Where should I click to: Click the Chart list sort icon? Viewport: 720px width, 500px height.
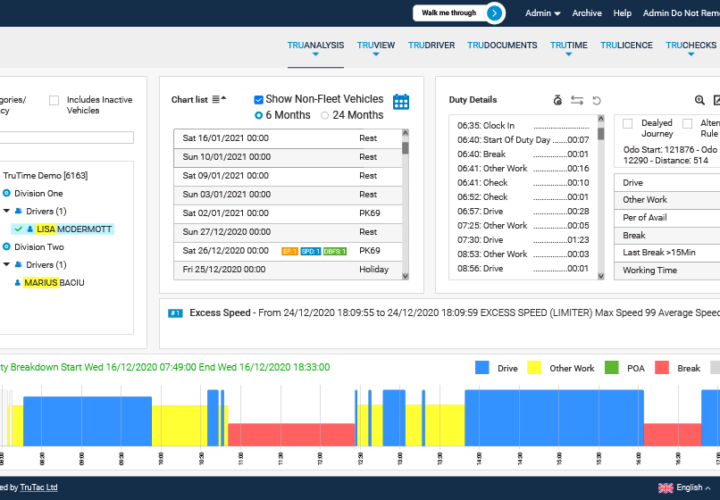pos(219,99)
